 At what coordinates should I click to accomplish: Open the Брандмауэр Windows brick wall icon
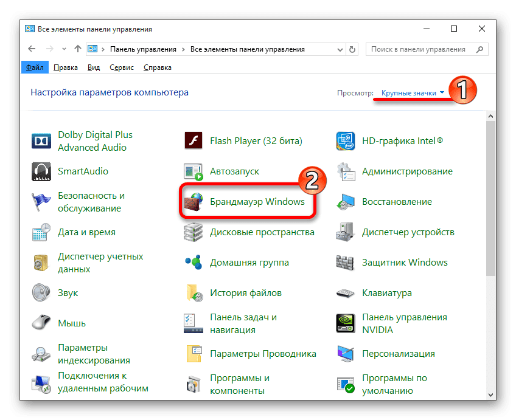pyautogui.click(x=193, y=202)
